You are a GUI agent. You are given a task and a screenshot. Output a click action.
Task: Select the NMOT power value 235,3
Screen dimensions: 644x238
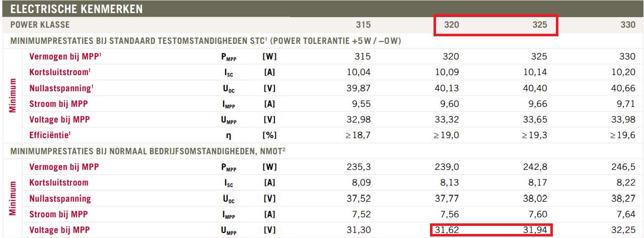tap(359, 167)
